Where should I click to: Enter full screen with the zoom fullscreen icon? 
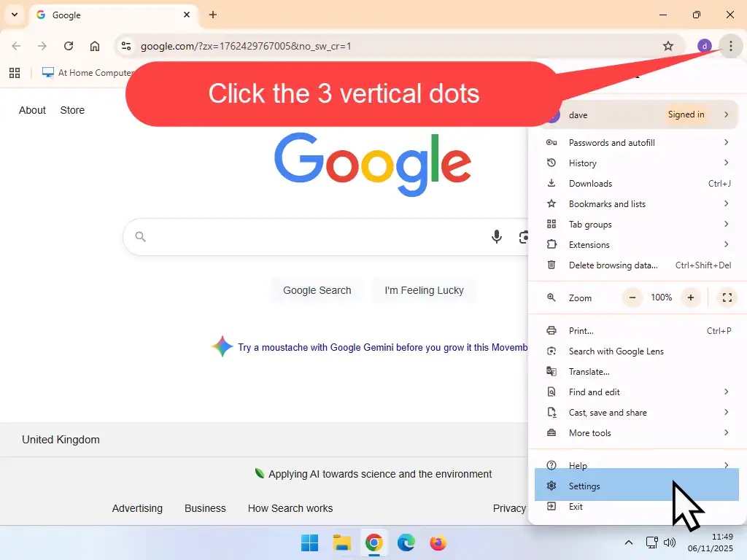point(727,297)
